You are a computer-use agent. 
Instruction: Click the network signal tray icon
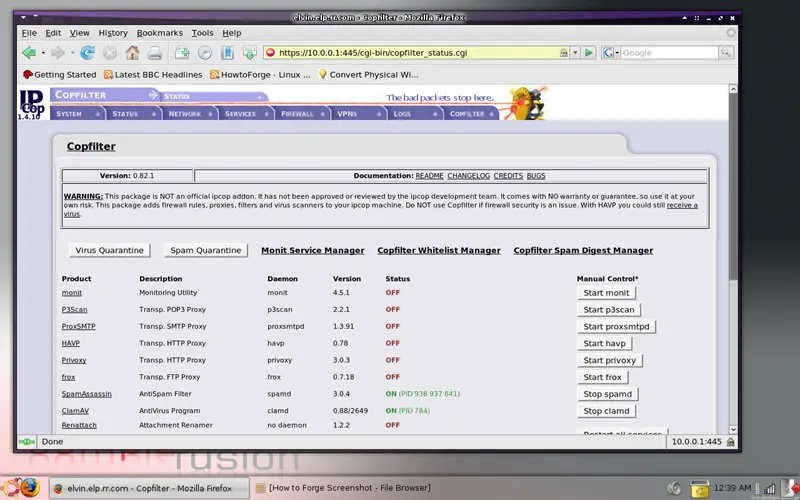coord(770,488)
